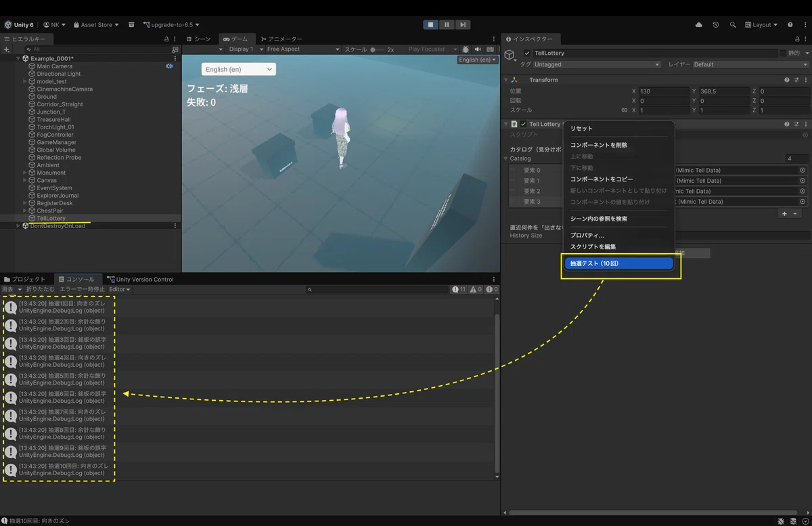Select 抽選テスト (10回) menu item
812x526 pixels.
(x=618, y=263)
